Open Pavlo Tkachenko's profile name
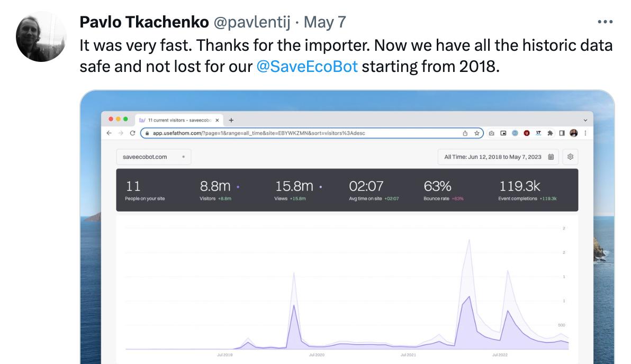Image resolution: width=631 pixels, height=364 pixels. pyautogui.click(x=144, y=22)
